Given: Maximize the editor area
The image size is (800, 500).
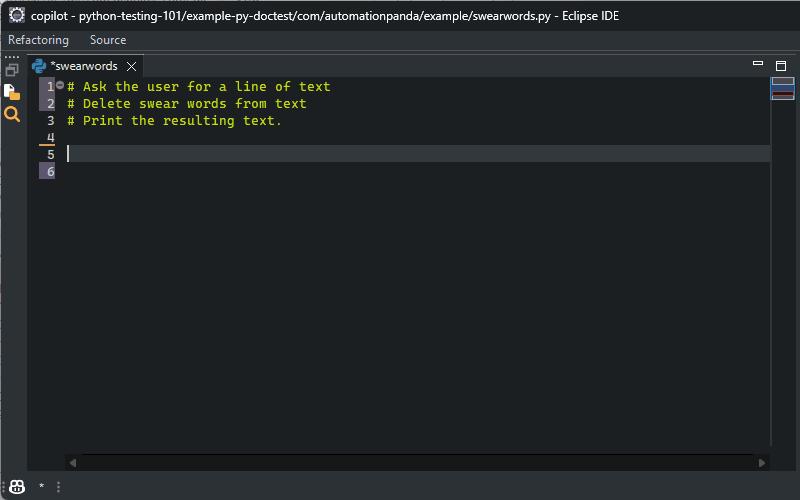Looking at the screenshot, I should click(781, 65).
